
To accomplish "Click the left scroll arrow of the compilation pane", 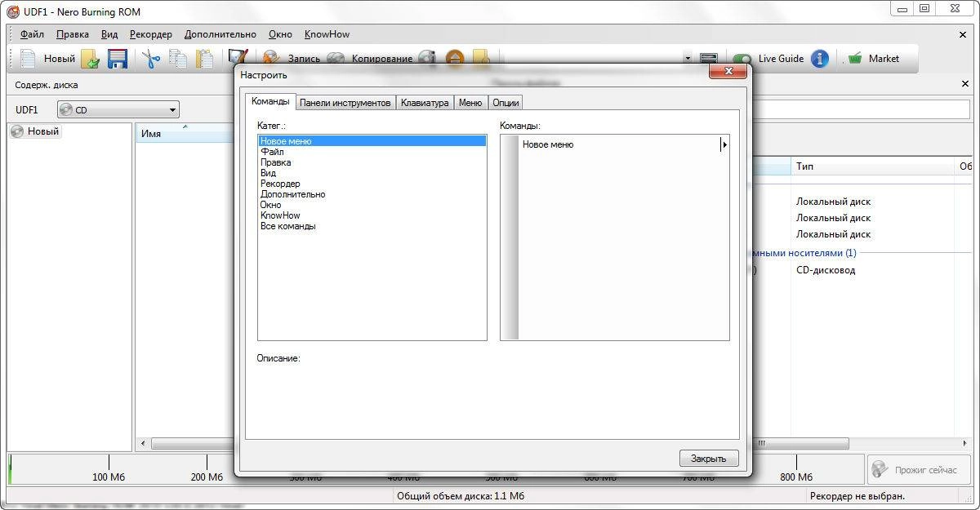I will point(143,444).
